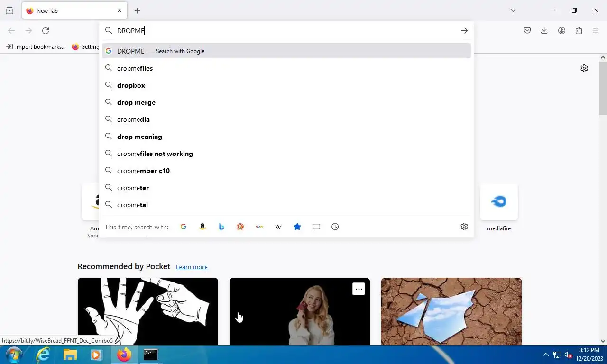Click the page vertical scrollbar thumb
The image size is (607, 364).
click(603, 88)
